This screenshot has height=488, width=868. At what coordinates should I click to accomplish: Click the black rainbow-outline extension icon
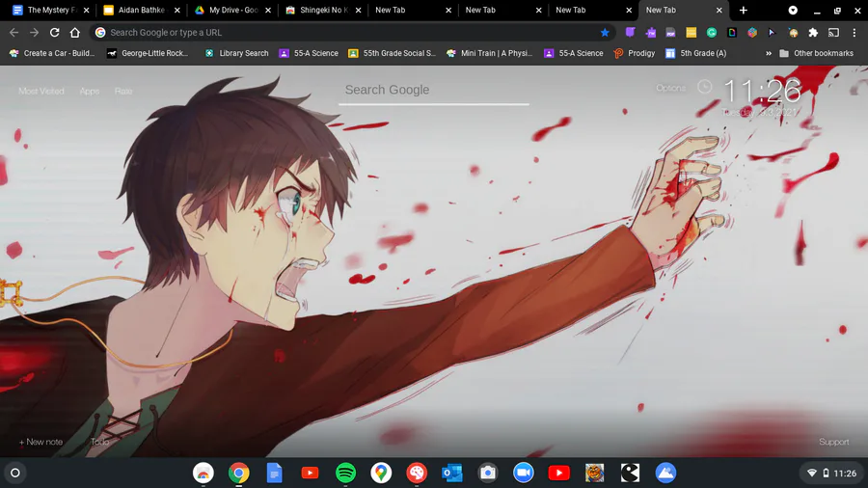tap(731, 33)
